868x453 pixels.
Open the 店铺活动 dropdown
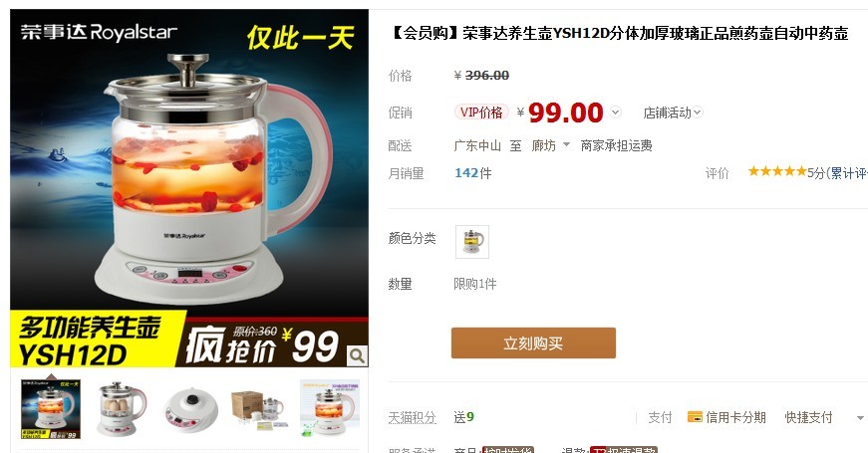pos(673,113)
